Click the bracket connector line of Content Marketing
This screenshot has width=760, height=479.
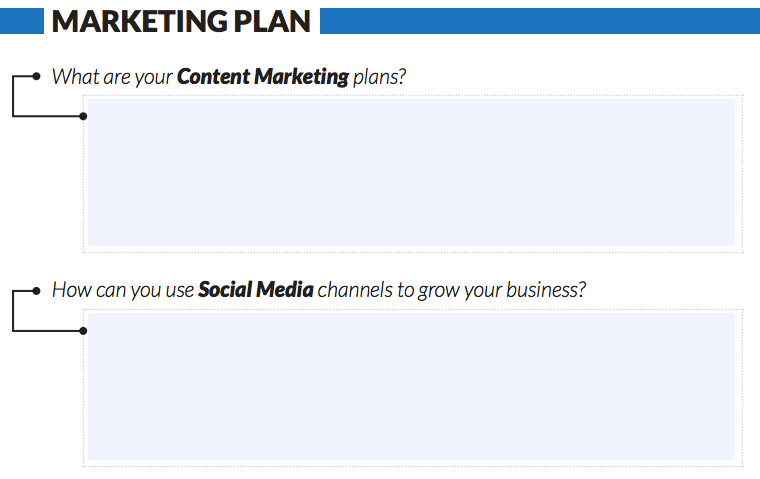click(x=13, y=96)
